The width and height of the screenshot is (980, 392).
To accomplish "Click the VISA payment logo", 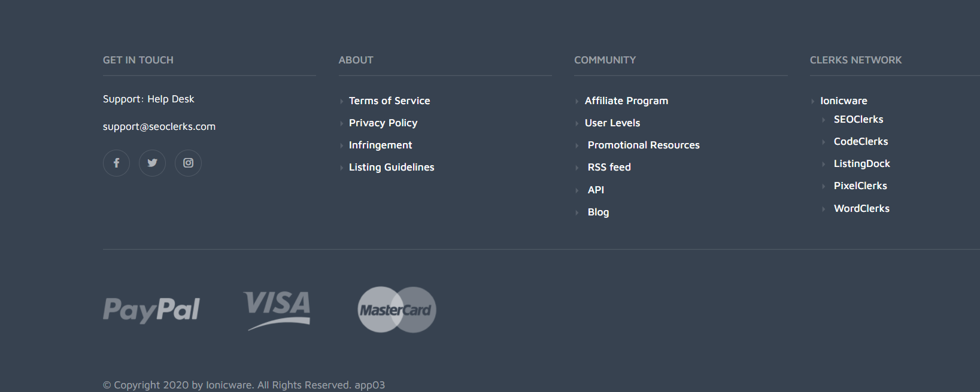I will (278, 309).
